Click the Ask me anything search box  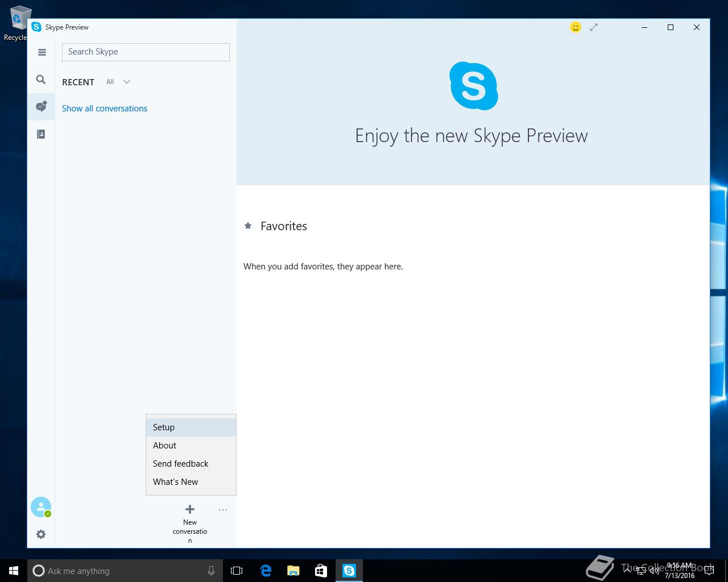point(125,571)
